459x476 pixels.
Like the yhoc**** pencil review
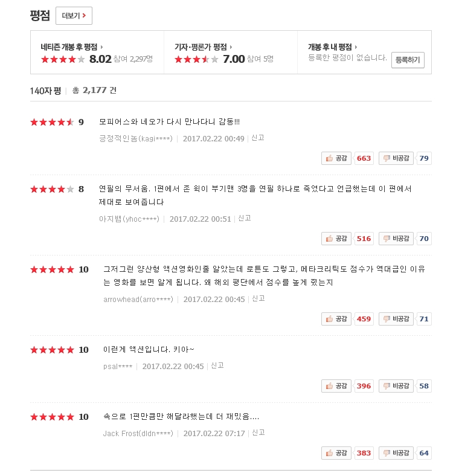tap(336, 239)
